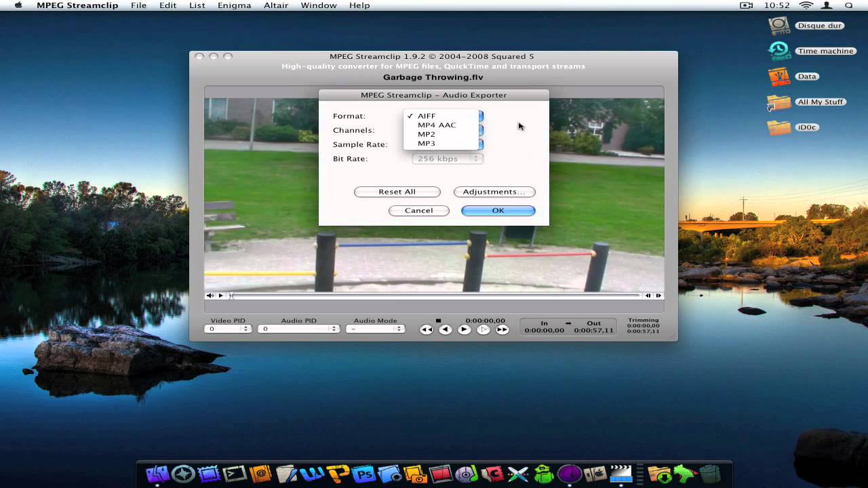Launch PowerPoint P icon in dock
The width and height of the screenshot is (868, 488).
338,473
